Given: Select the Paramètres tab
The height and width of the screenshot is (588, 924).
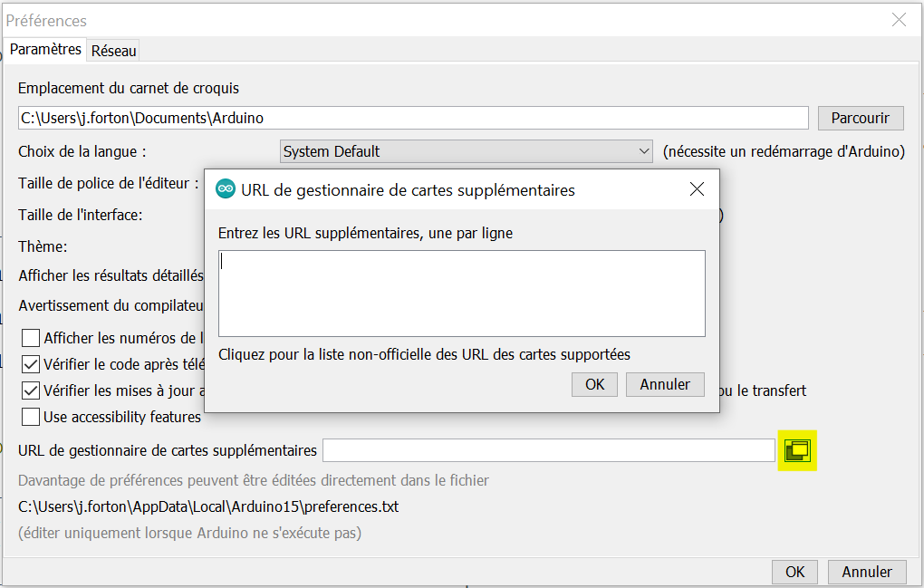Looking at the screenshot, I should coord(45,50).
